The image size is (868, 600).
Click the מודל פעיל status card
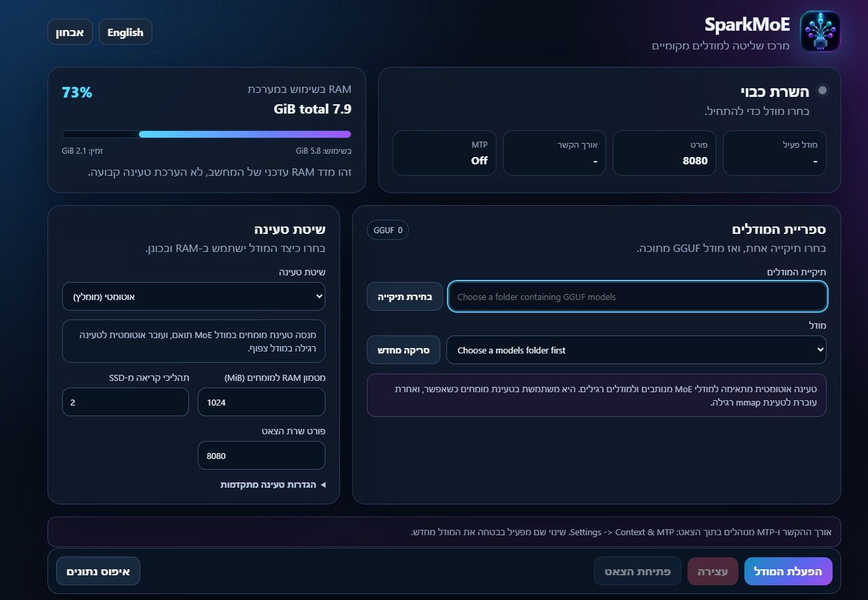point(775,153)
